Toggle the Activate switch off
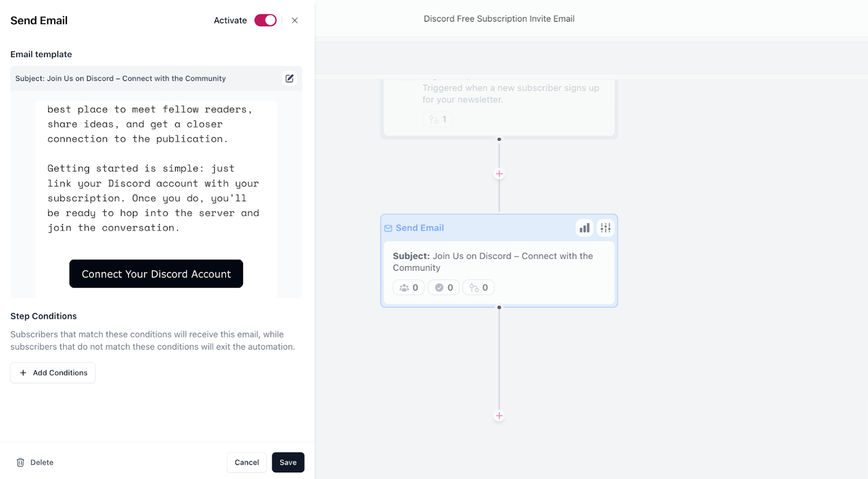 265,21
